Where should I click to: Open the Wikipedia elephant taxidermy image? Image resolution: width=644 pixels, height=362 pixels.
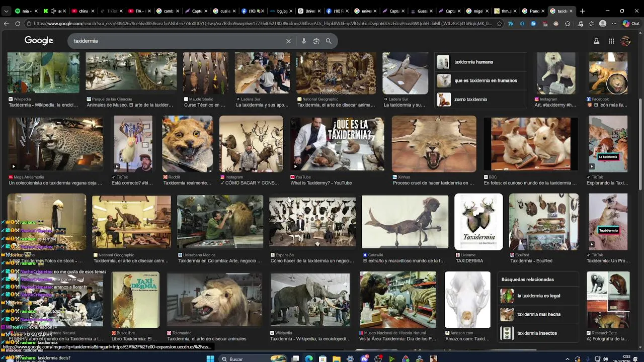(x=310, y=300)
